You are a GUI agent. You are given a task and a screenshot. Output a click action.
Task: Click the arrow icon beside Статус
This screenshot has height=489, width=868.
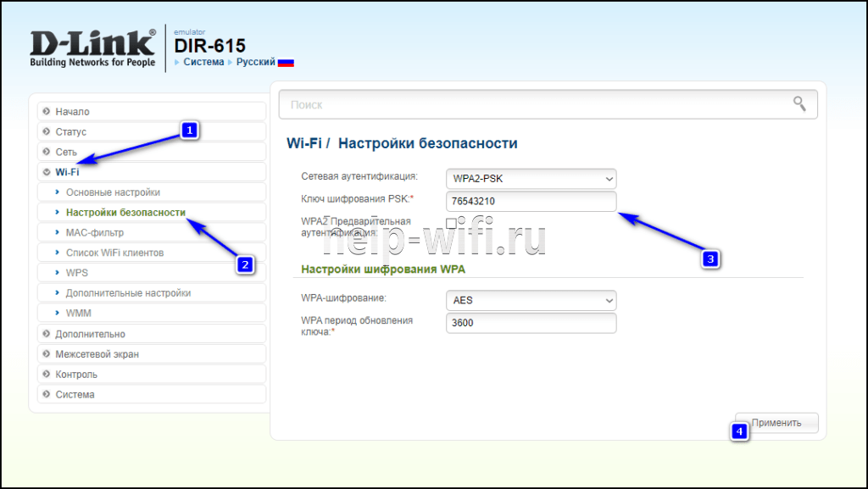pyautogui.click(x=47, y=131)
